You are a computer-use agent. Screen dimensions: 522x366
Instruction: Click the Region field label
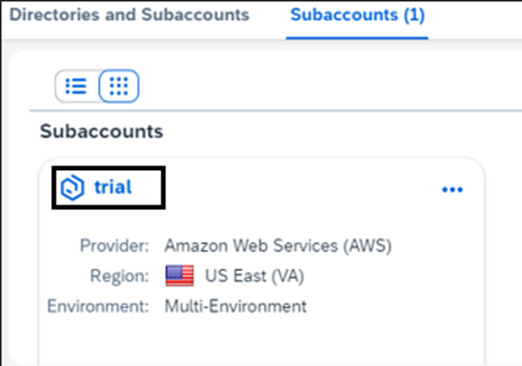click(x=119, y=276)
